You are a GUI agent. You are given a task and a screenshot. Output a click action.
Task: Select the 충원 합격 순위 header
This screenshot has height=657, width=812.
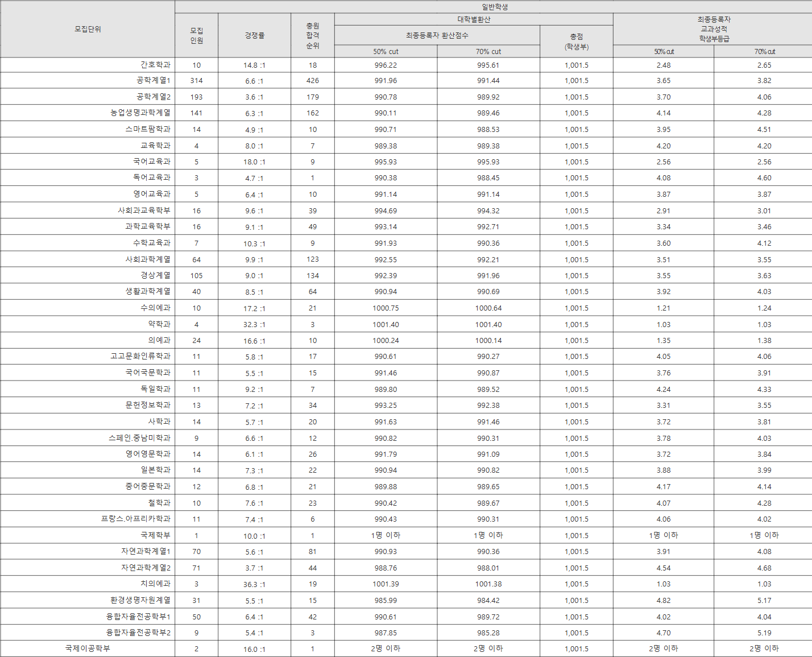313,35
